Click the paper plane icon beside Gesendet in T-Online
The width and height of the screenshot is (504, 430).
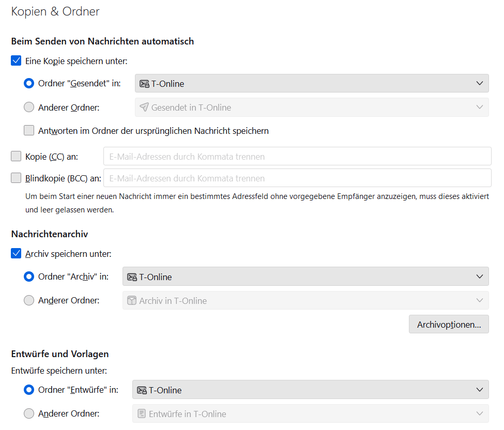[x=144, y=108]
